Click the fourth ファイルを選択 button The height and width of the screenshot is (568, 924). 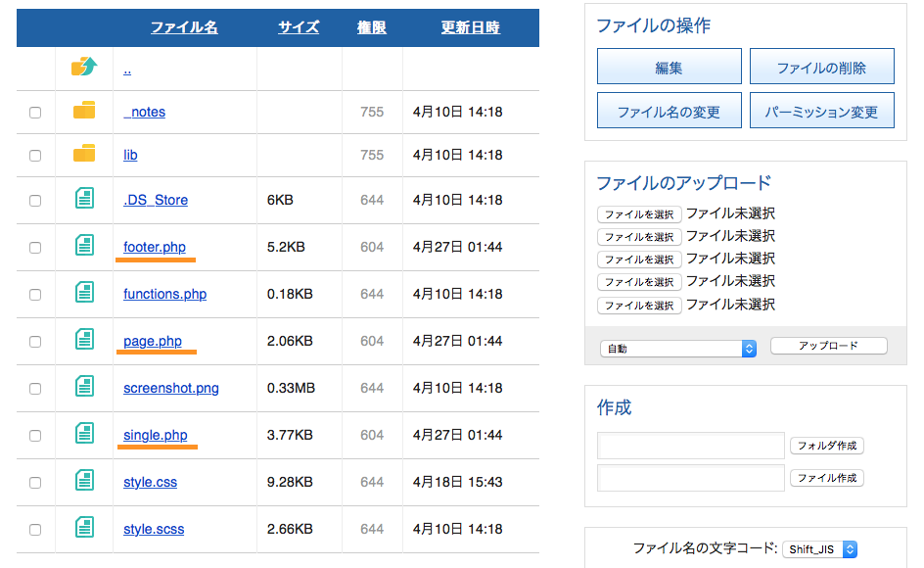[639, 282]
